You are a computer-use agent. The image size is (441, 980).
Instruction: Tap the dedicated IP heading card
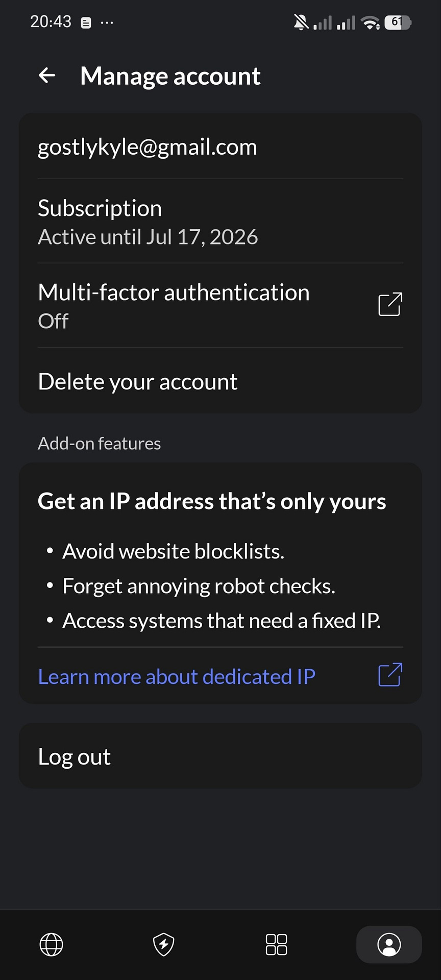coord(212,501)
